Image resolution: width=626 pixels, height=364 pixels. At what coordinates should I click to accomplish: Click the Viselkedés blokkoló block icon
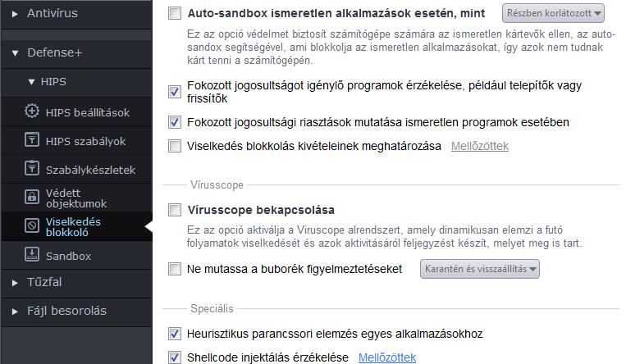(32, 226)
